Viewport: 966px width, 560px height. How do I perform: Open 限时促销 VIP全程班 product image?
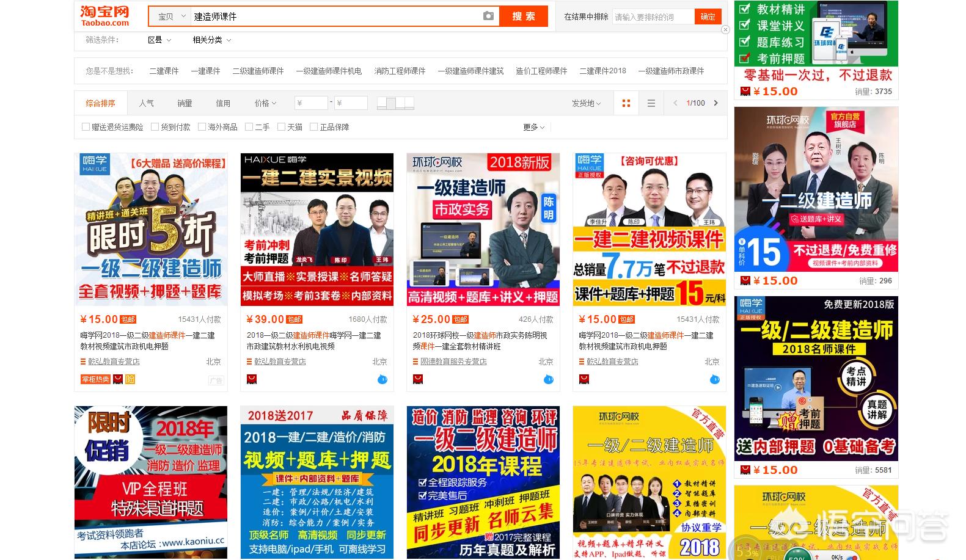[151, 482]
